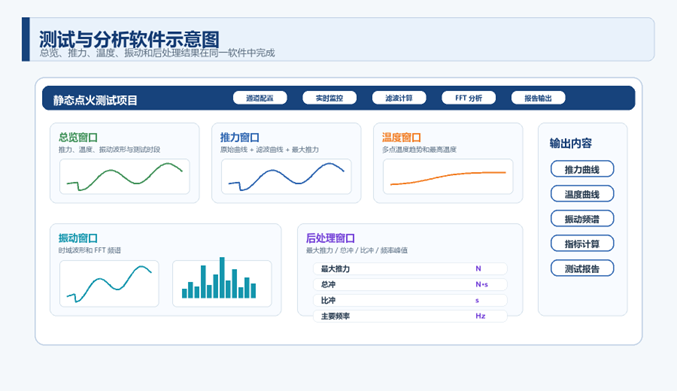Open the FFT 分析 tab

click(x=468, y=98)
